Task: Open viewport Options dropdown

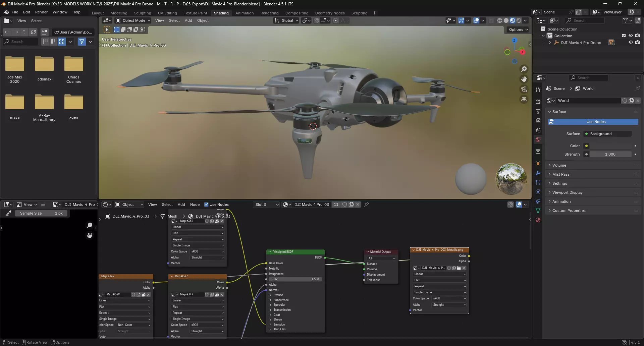Action: click(x=518, y=30)
